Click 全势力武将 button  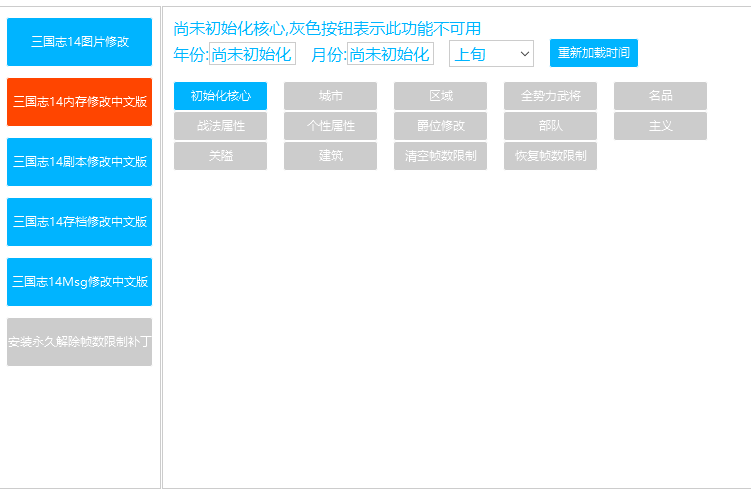coord(550,96)
